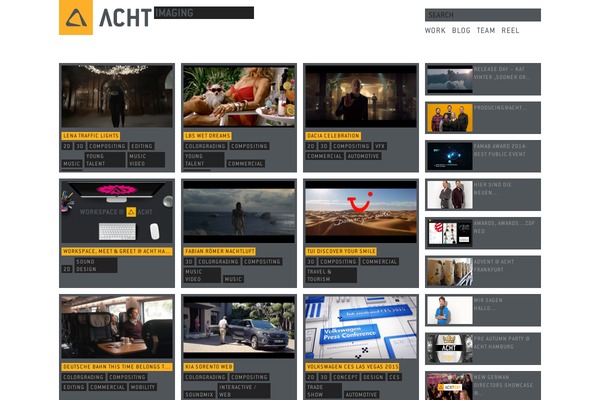Open the FAMAB Award 2014 blog post
This screenshot has width=600, height=400.
(x=483, y=156)
